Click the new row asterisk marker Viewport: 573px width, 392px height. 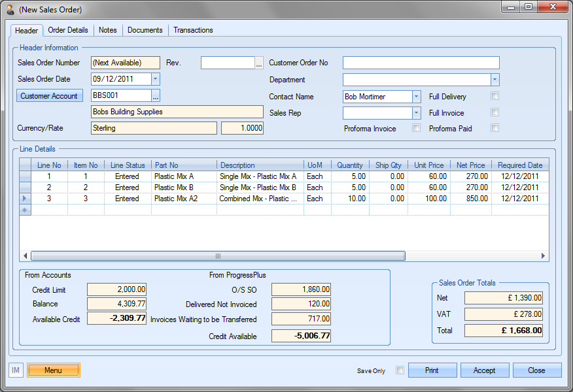tap(26, 210)
